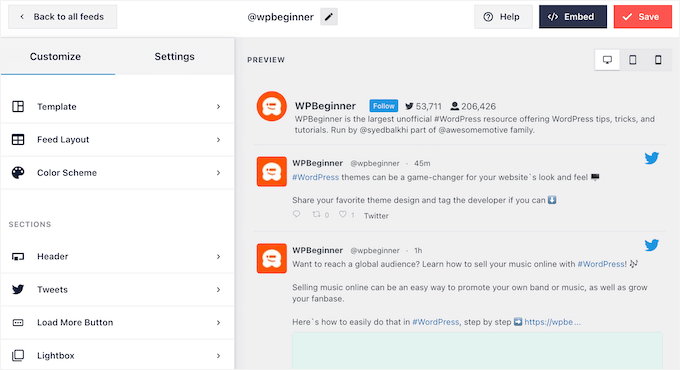The image size is (680, 370).
Task: Click the Twitter bird on the 1h tweet
Action: point(651,245)
